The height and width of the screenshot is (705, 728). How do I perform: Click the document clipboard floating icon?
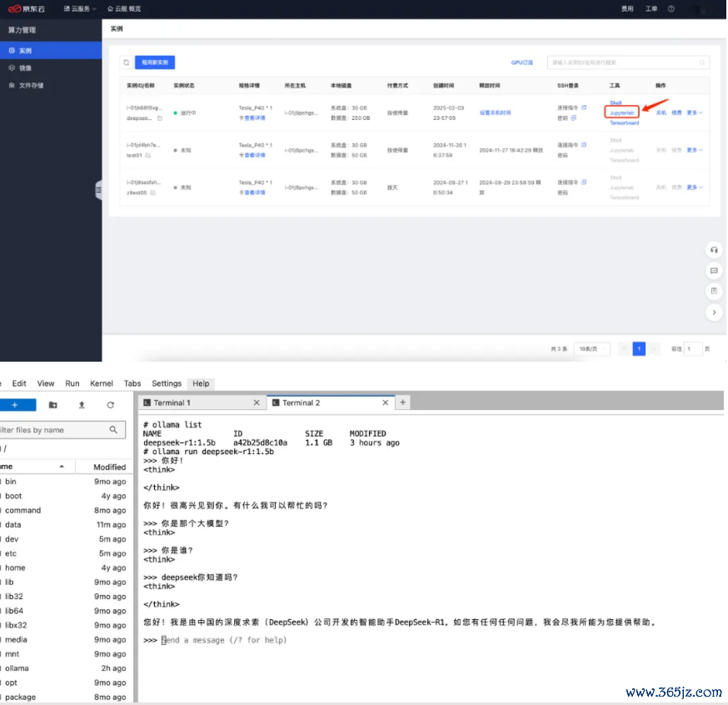(714, 291)
